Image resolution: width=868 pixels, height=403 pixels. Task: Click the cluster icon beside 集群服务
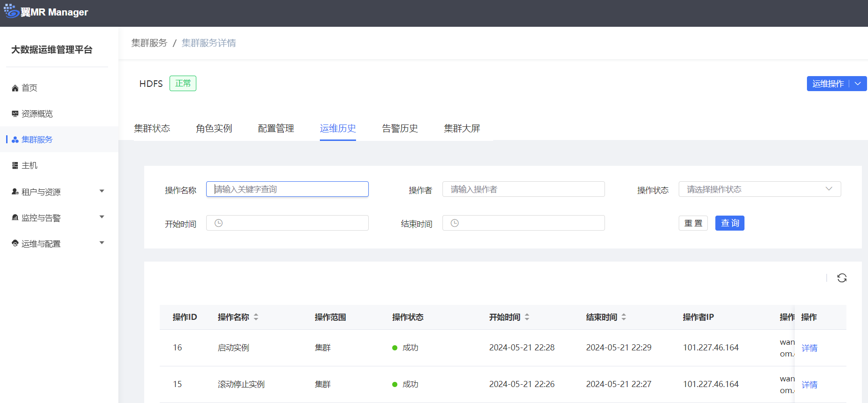click(x=15, y=139)
